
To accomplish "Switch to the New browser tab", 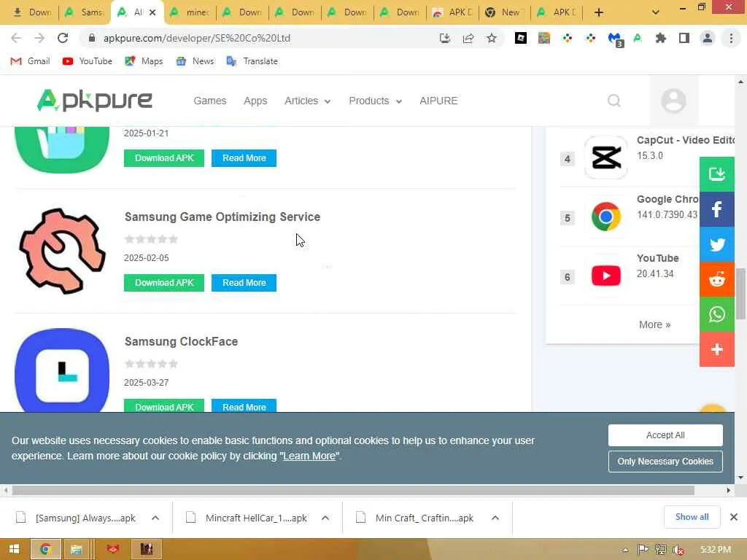I will pyautogui.click(x=504, y=12).
